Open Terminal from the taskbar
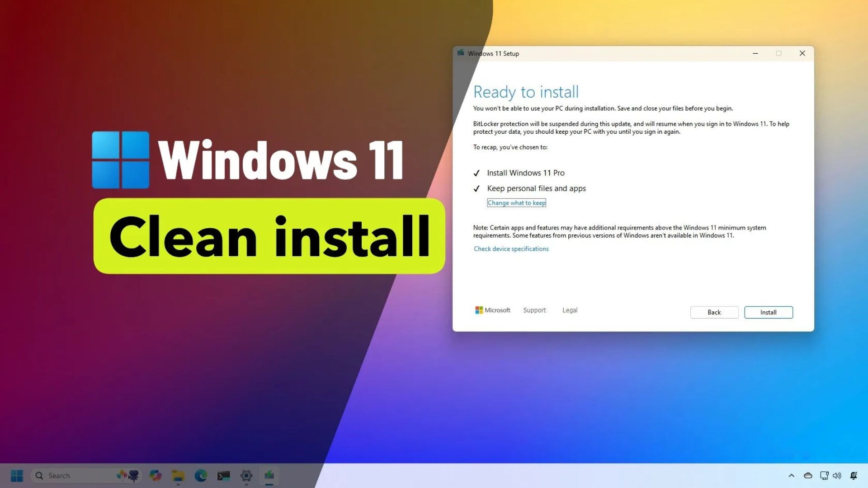 pos(223,475)
